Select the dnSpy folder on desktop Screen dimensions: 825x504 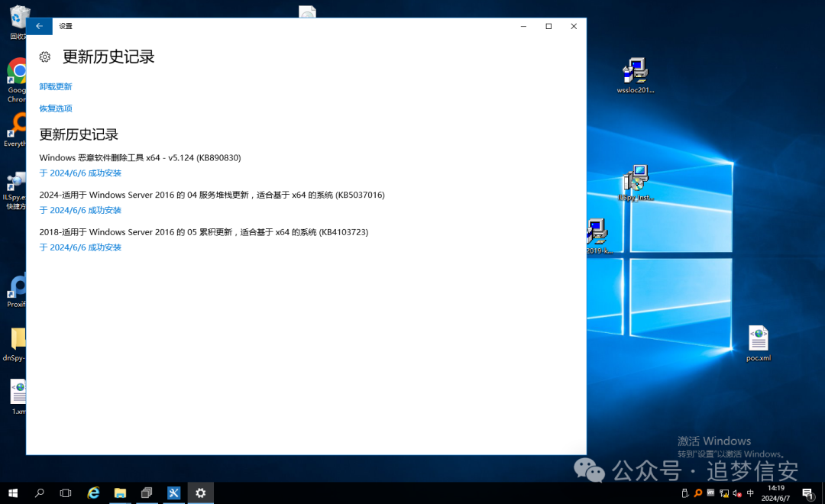tap(16, 344)
